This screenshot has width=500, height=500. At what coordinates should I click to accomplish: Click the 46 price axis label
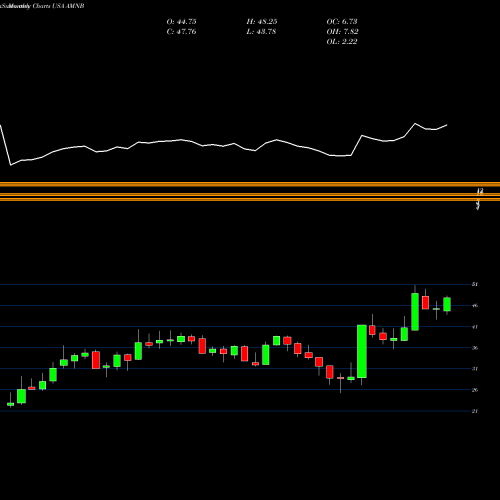[475, 305]
